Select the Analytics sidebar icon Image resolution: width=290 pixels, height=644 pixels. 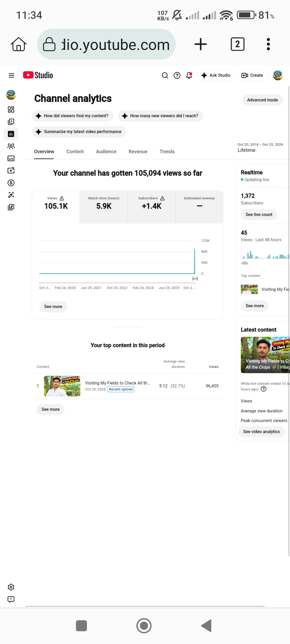[x=11, y=134]
